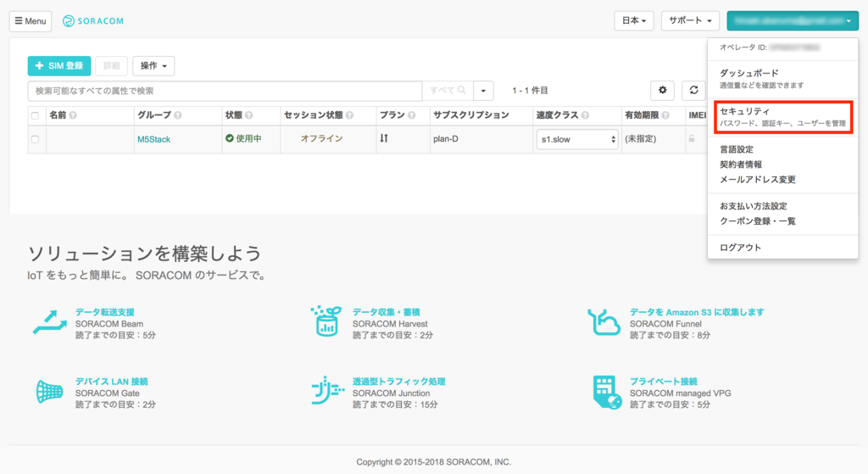The height and width of the screenshot is (474, 868).
Task: Click the refresh icon button
Action: [693, 90]
